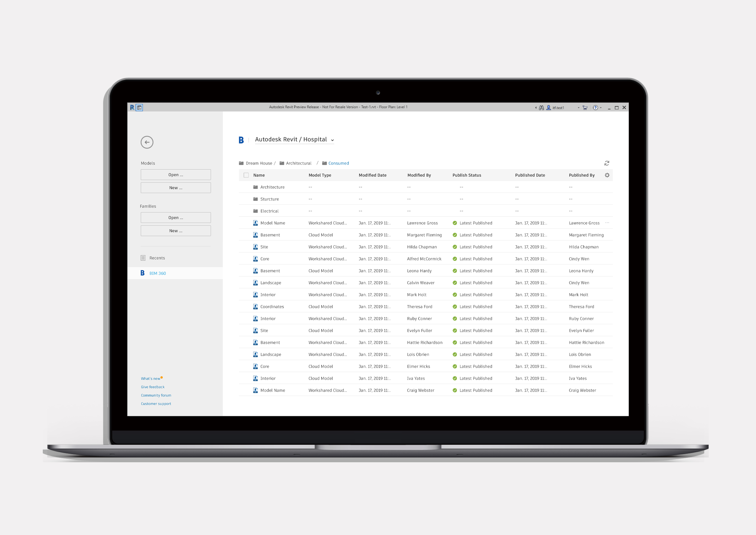
Task: Click Revit file icon in Theresa Ford row
Action: pos(255,307)
